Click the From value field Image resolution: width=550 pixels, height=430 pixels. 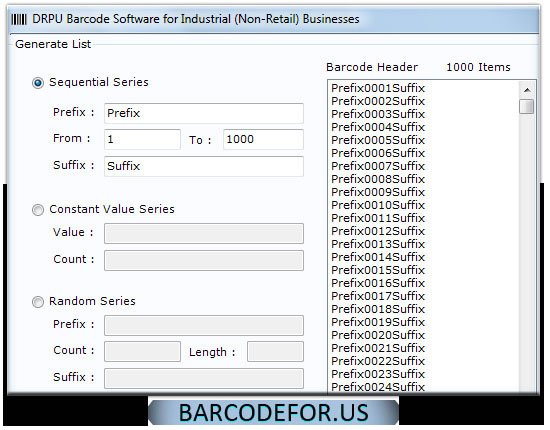[x=142, y=139]
